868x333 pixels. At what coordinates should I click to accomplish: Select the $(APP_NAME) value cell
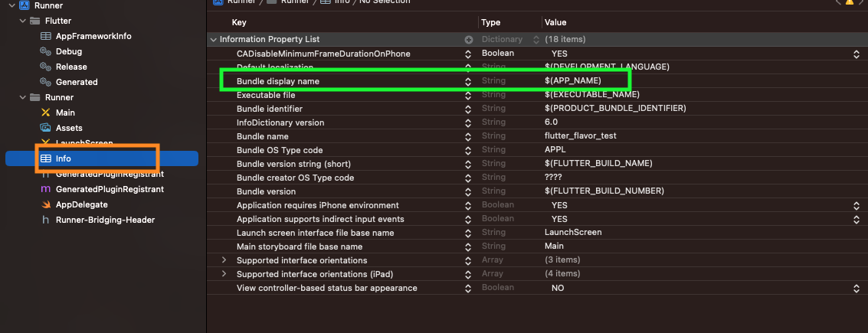click(573, 80)
